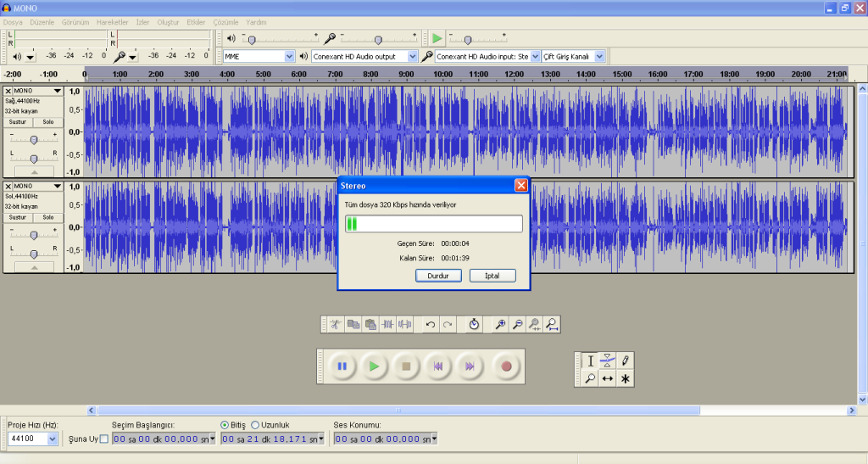
Task: Select the Bitiş radio button
Action: (x=224, y=425)
